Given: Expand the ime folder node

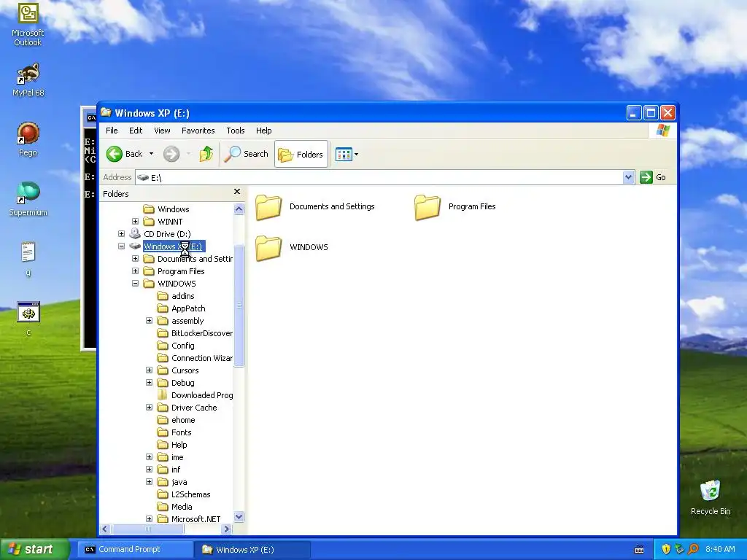Looking at the screenshot, I should [149, 456].
